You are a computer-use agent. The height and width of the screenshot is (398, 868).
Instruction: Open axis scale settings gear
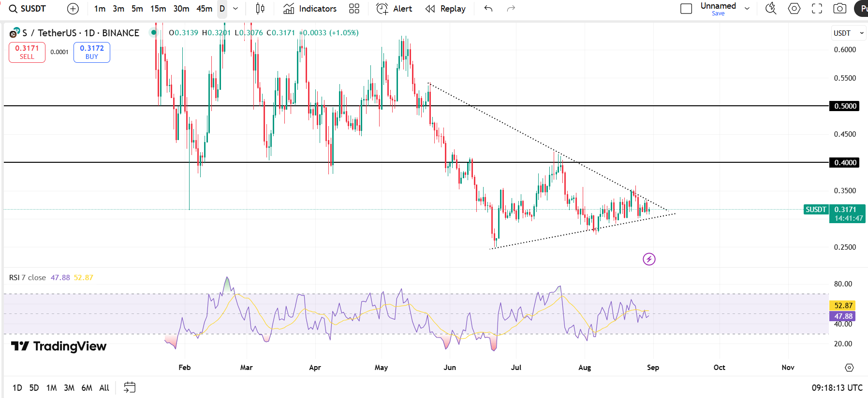pos(849,368)
